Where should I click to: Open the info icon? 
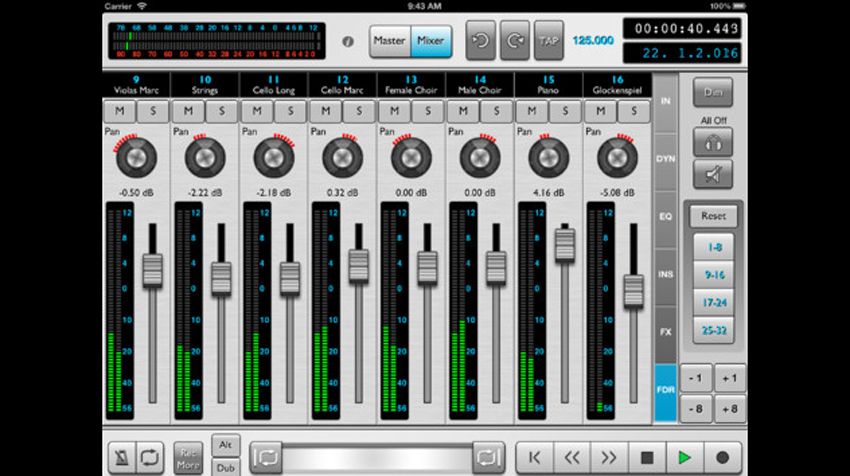(348, 41)
